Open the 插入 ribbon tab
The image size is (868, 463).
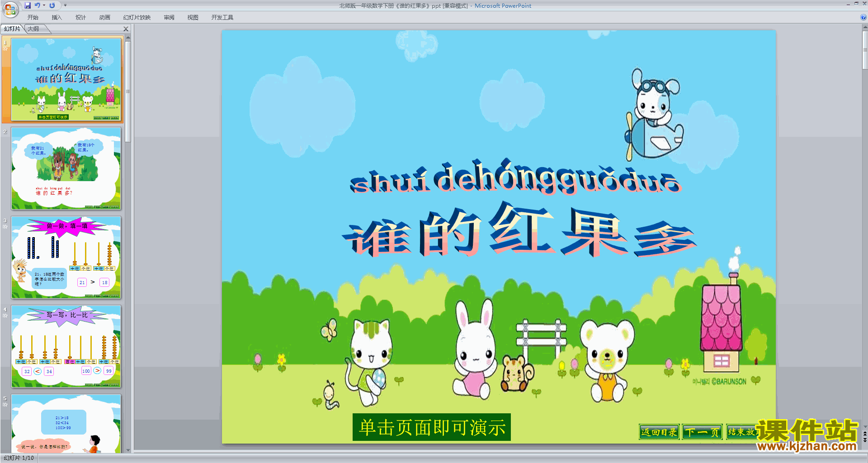[x=57, y=18]
